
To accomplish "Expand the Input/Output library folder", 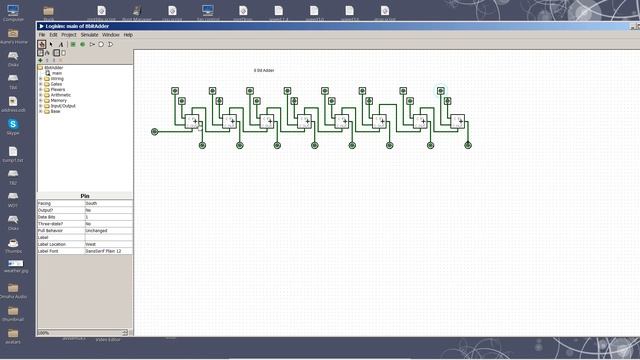I will [41, 106].
